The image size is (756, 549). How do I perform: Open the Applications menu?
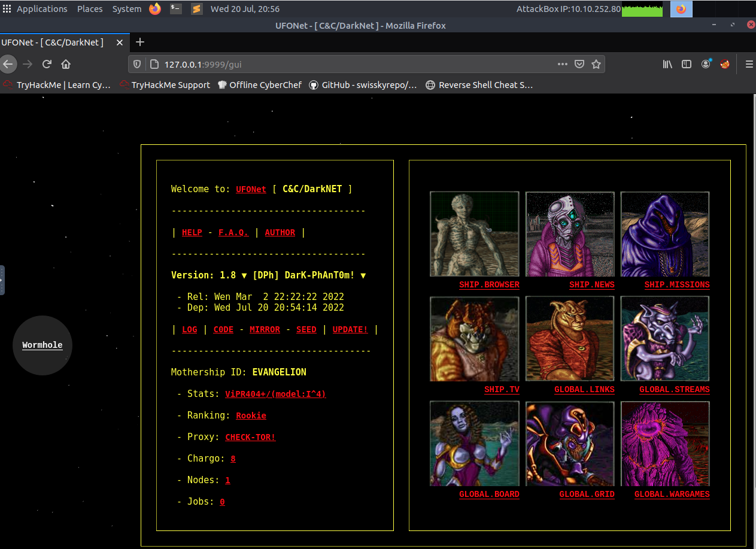(x=42, y=8)
